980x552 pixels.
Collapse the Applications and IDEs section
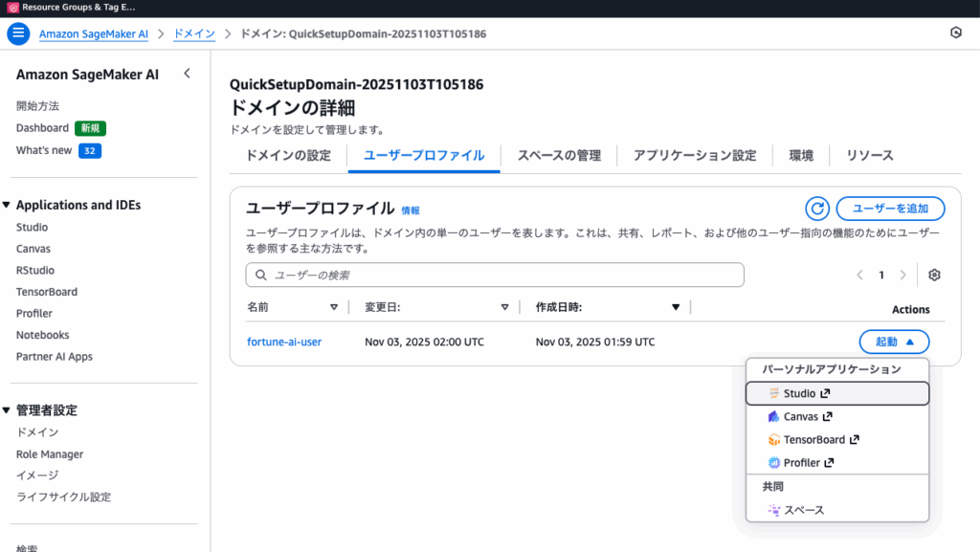click(7, 206)
